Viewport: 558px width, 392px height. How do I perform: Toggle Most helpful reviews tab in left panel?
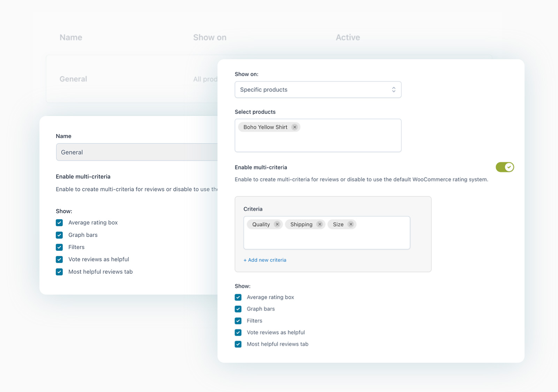[59, 272]
